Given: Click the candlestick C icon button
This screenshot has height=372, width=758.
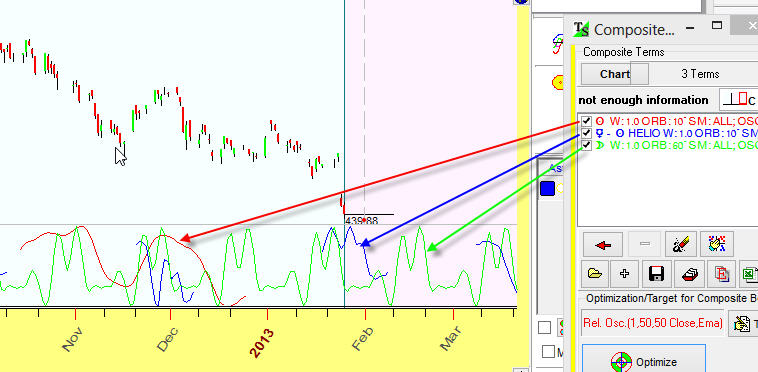Looking at the screenshot, I should tap(738, 100).
